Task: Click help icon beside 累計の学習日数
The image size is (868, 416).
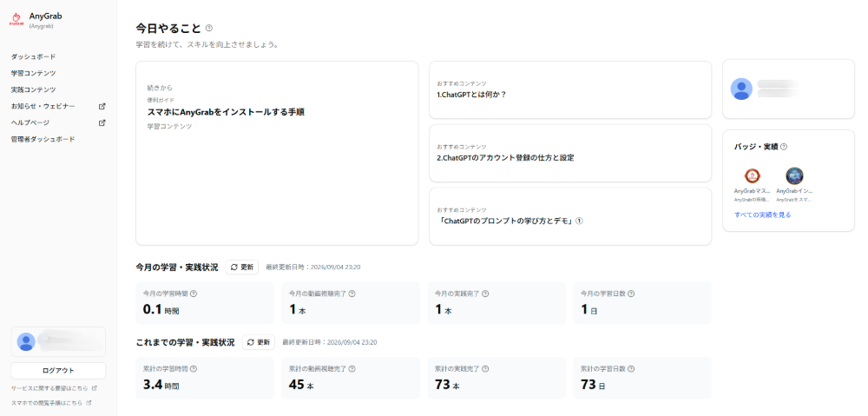Action: tap(631, 369)
